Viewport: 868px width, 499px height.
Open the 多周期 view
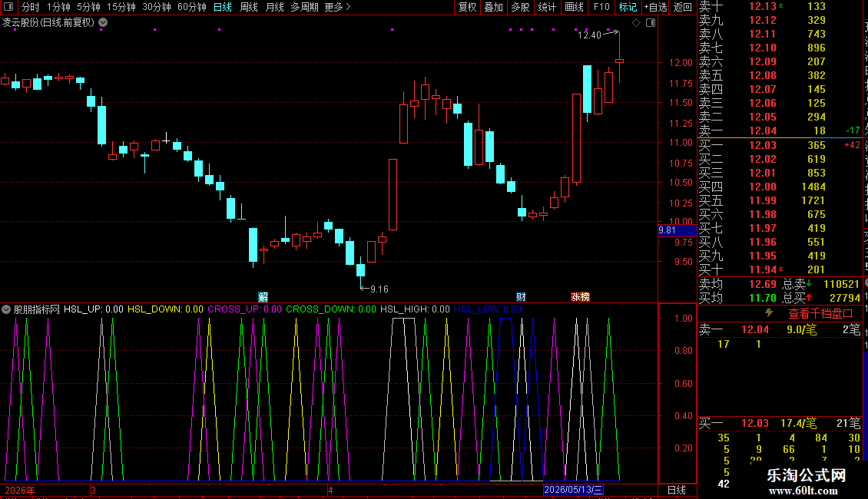[x=304, y=7]
